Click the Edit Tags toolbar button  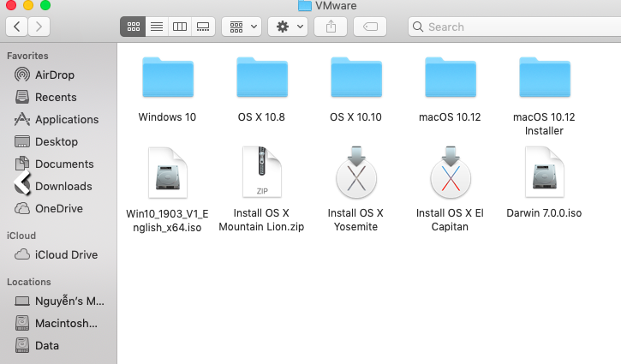coord(370,27)
